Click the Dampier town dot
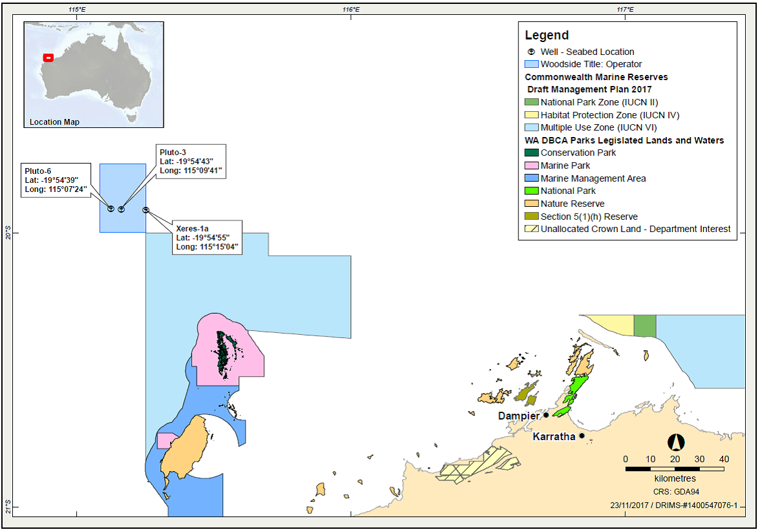Viewport: 760px width, 532px height. click(546, 415)
